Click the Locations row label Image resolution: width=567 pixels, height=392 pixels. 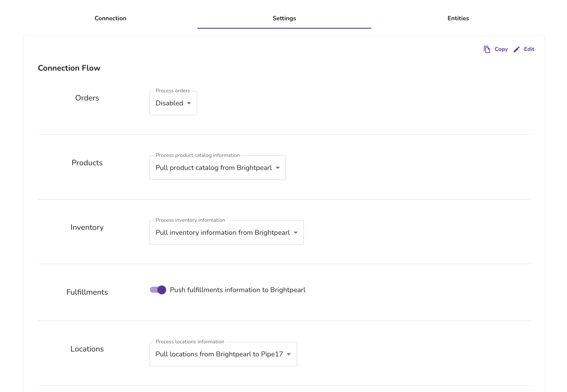[87, 349]
